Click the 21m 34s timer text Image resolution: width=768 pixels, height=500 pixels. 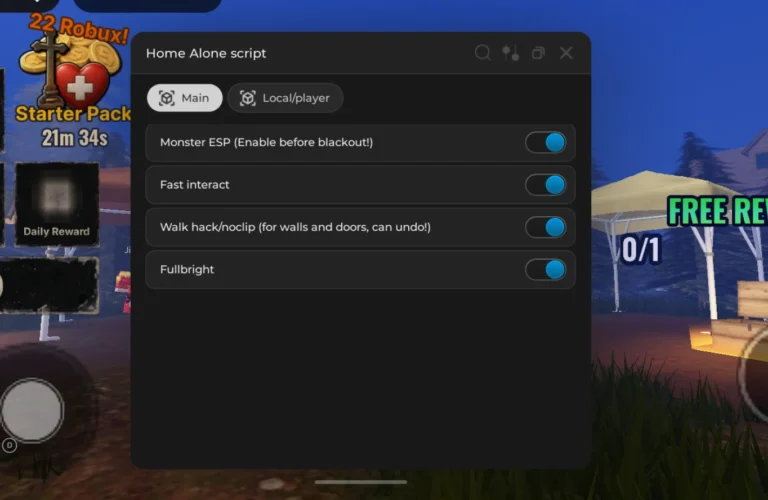(74, 138)
